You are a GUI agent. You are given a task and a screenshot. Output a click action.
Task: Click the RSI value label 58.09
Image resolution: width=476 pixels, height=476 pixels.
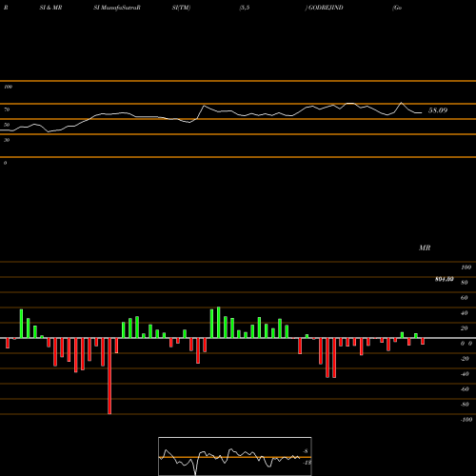438,110
